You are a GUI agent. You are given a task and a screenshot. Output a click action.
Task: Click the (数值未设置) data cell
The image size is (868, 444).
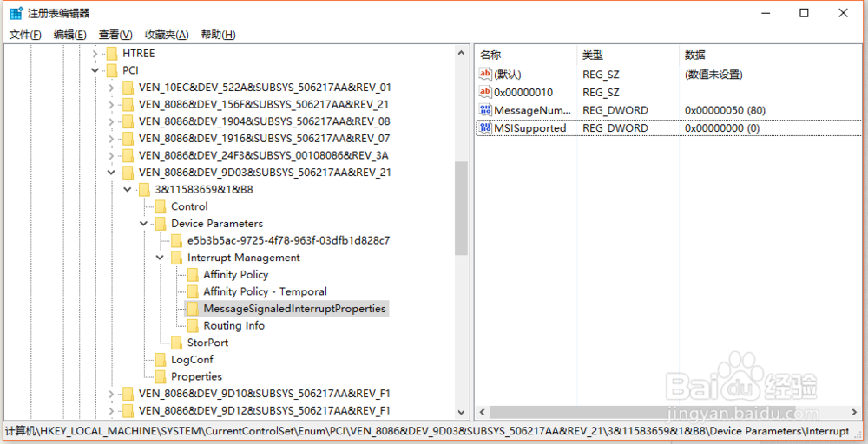[713, 74]
